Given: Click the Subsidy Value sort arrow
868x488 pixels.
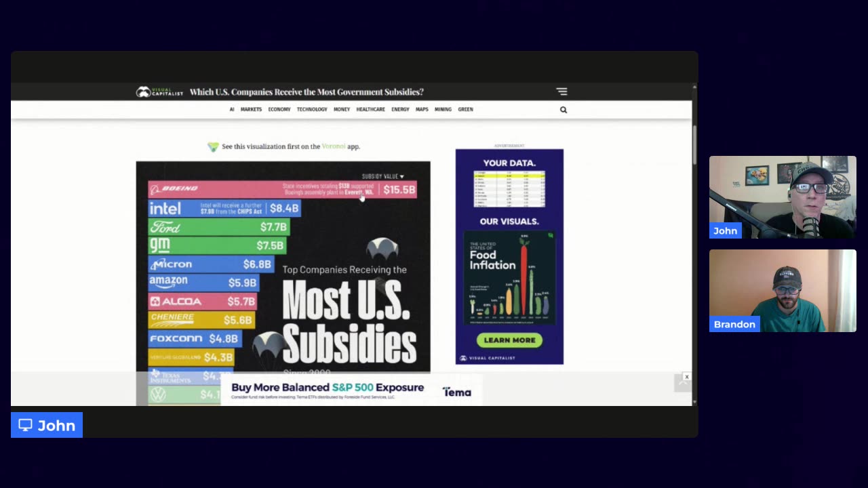Looking at the screenshot, I should (401, 176).
